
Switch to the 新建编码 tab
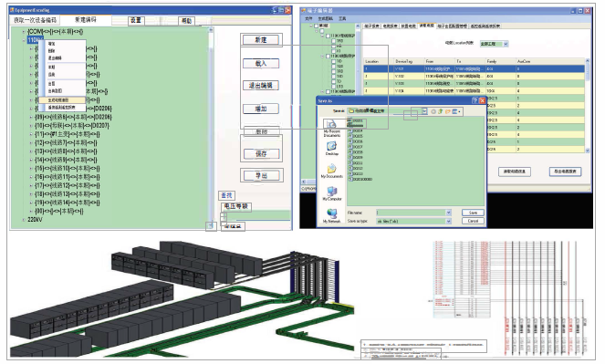[x=85, y=20]
